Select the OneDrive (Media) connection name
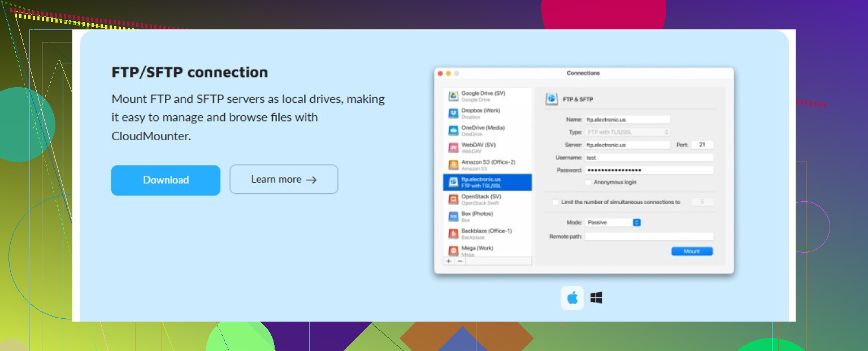The width and height of the screenshot is (868, 351). tap(483, 128)
